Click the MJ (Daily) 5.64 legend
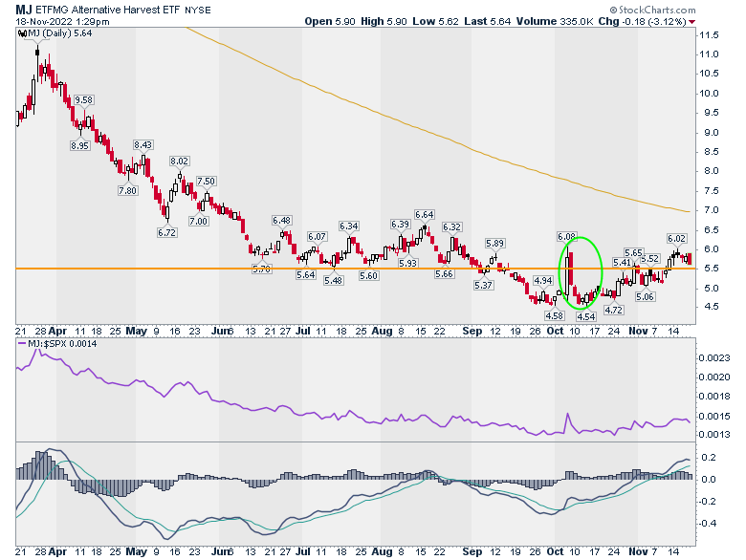Viewport: 746px width, 560px height. [60, 33]
